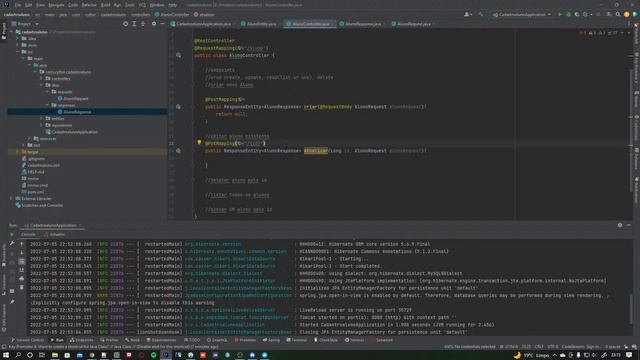Switch to Console tab in Run panel
Viewport: 640px width, 360px height.
click(28, 235)
